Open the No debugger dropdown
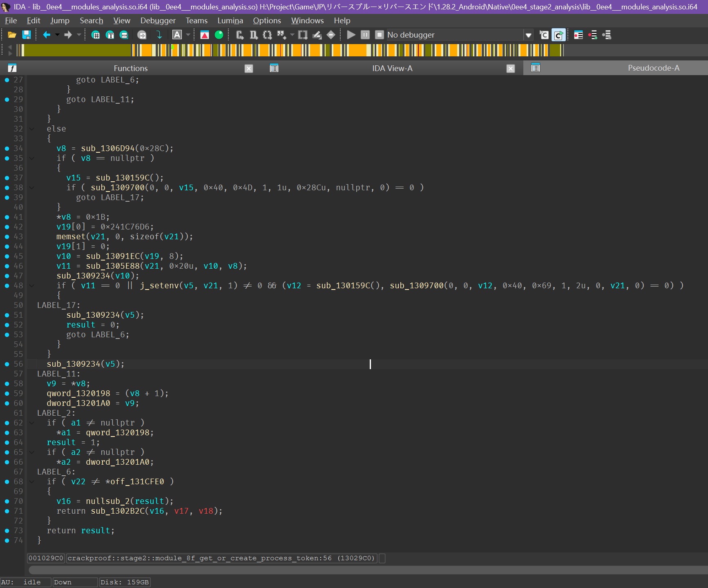 (528, 35)
